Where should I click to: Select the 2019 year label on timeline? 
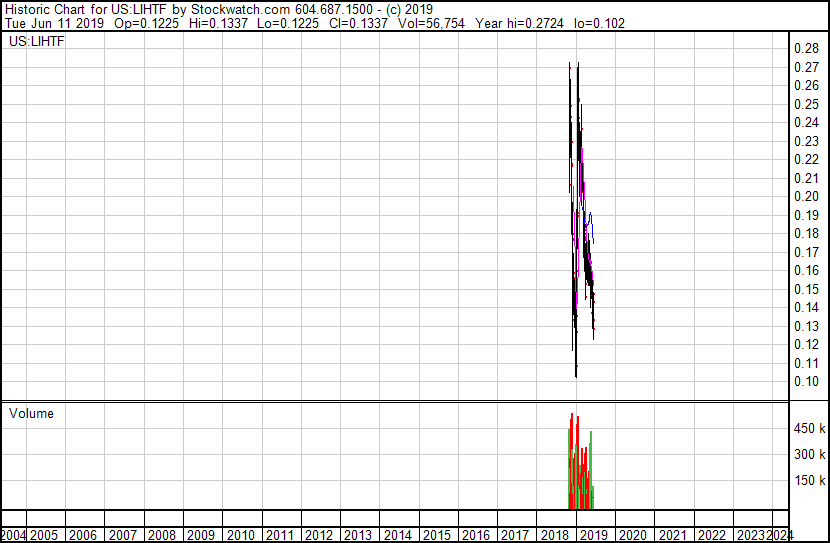point(594,535)
